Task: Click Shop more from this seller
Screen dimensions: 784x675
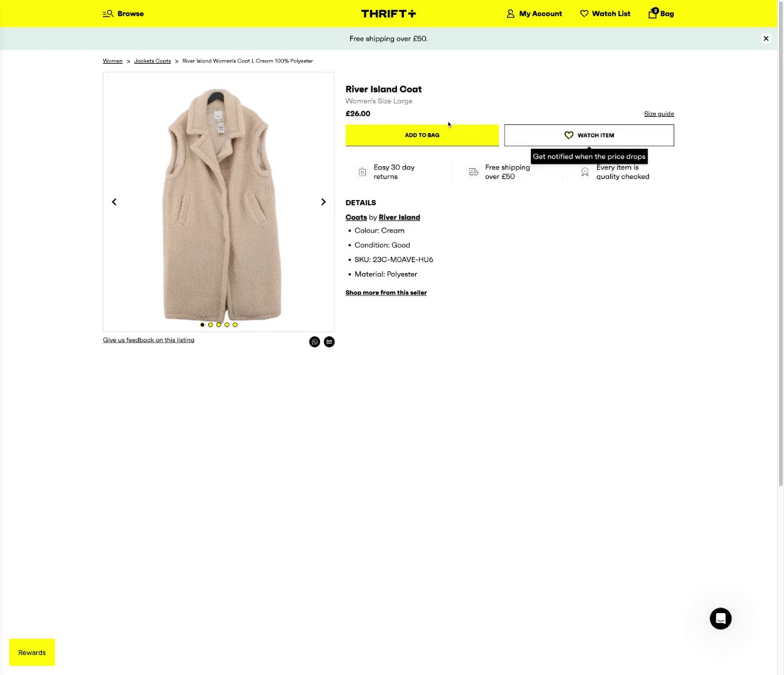Action: click(386, 292)
